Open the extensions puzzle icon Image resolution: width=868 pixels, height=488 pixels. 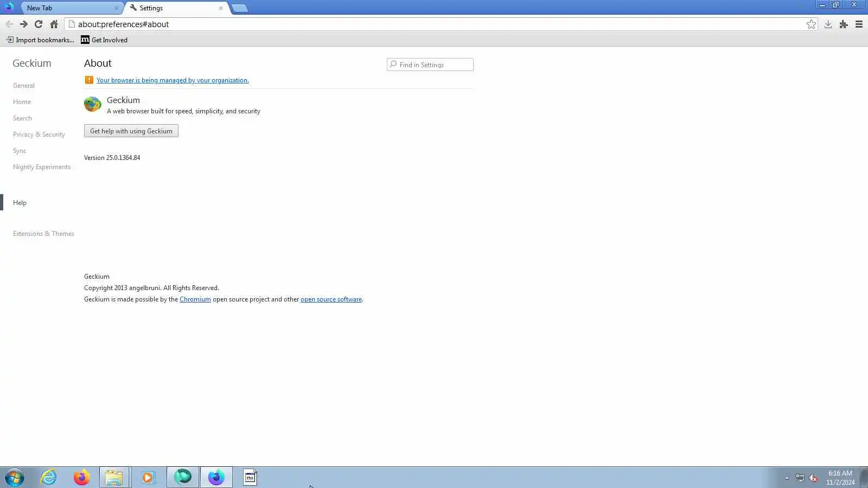pos(844,24)
